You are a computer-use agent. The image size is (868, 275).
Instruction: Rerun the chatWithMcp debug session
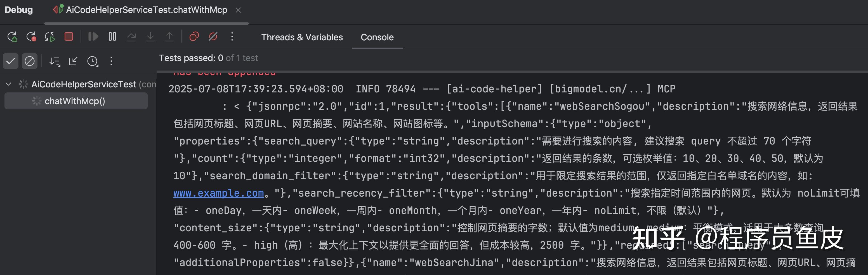pyautogui.click(x=12, y=36)
